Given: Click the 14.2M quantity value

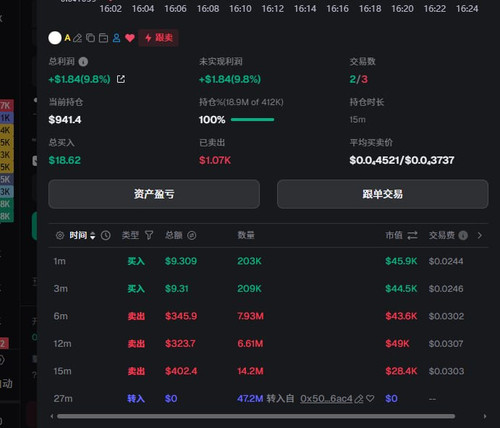Looking at the screenshot, I should coord(250,371).
